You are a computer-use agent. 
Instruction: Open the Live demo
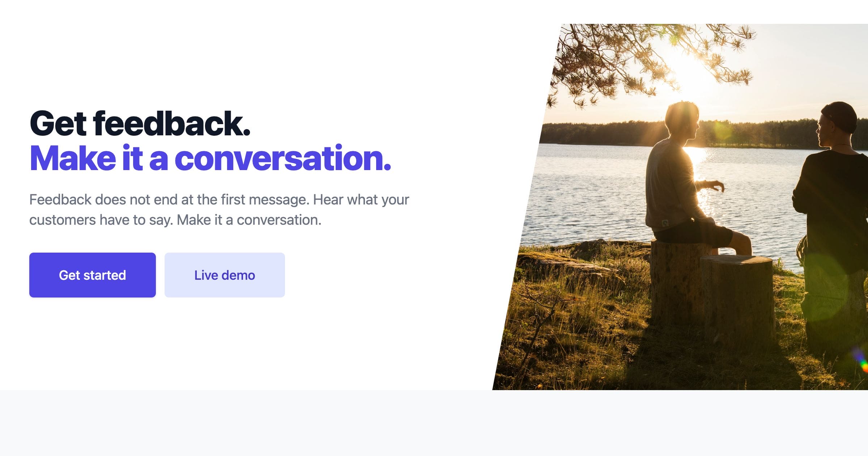pyautogui.click(x=225, y=275)
